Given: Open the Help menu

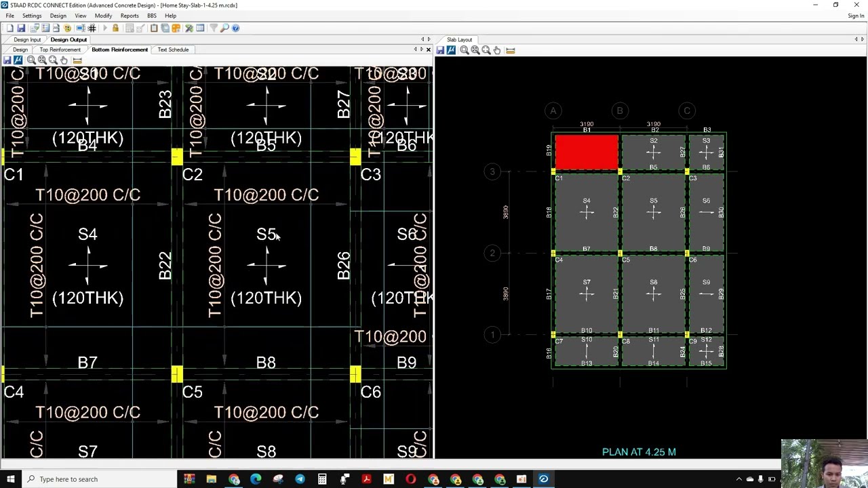Looking at the screenshot, I should pos(170,16).
